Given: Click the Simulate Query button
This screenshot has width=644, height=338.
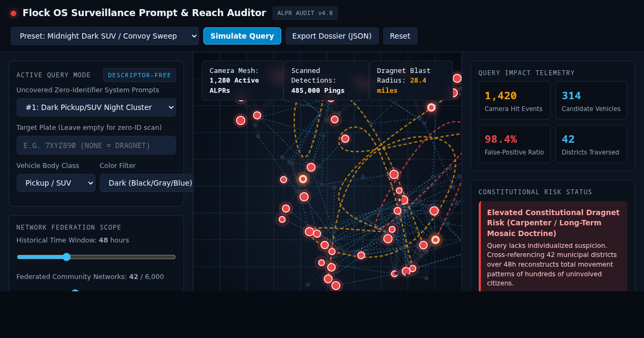Looking at the screenshot, I should pos(242,36).
